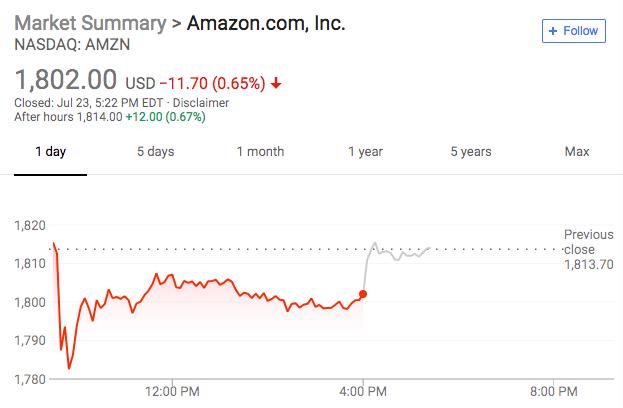Click the Amazon.com, Inc. title

[270, 23]
